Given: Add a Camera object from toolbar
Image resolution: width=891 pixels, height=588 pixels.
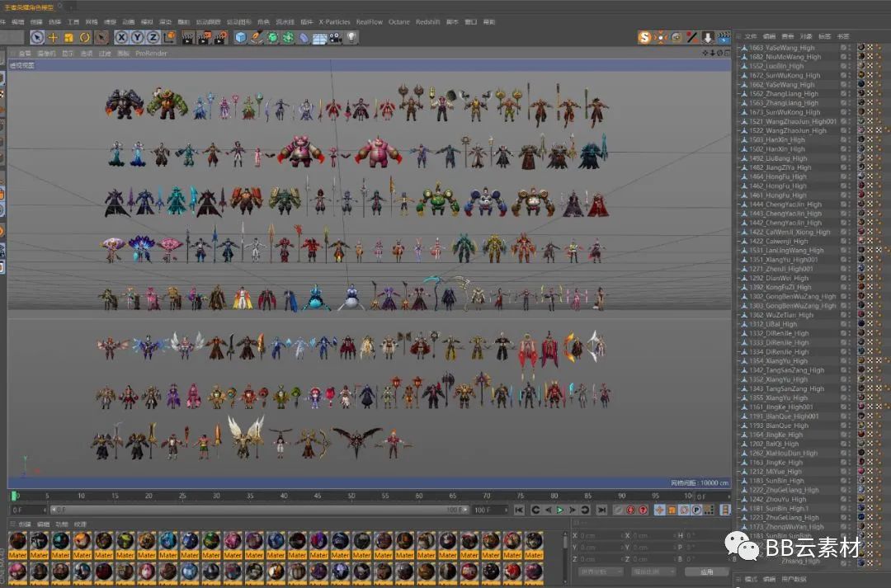Looking at the screenshot, I should point(336,37).
